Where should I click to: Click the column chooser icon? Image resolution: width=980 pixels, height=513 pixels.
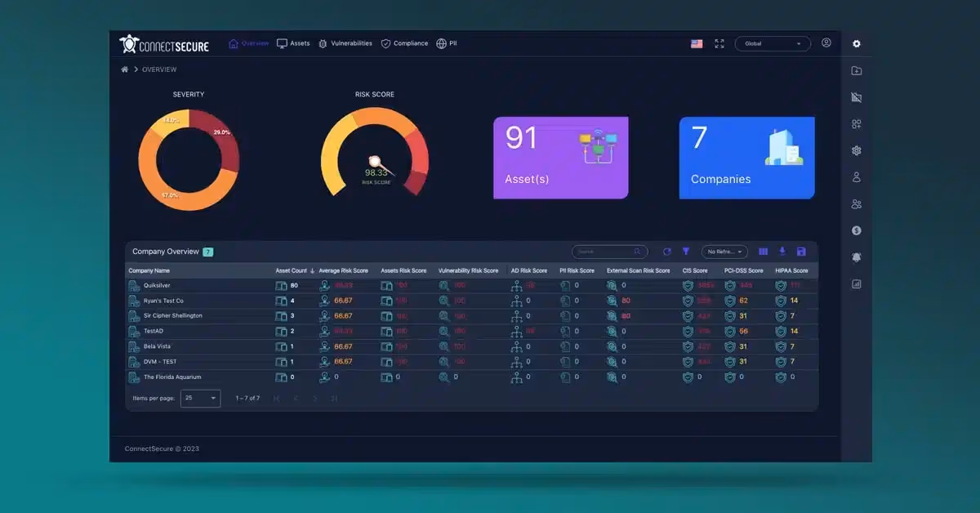click(764, 252)
